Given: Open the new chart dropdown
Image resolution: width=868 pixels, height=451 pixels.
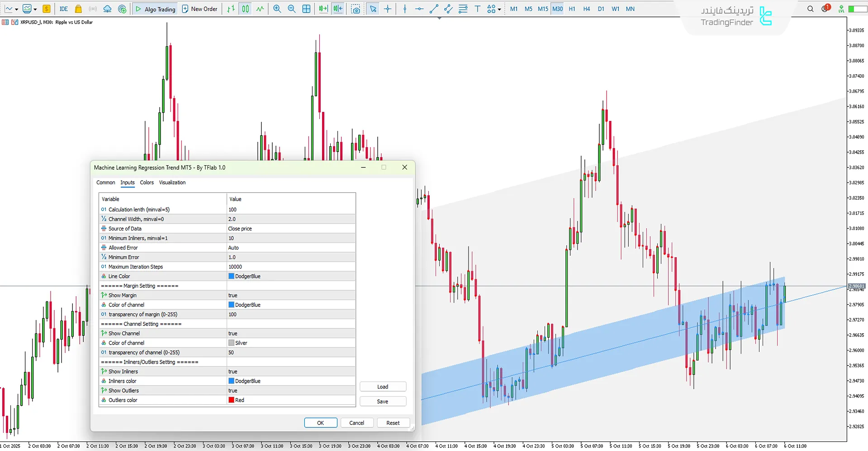Looking at the screenshot, I should click(17, 9).
